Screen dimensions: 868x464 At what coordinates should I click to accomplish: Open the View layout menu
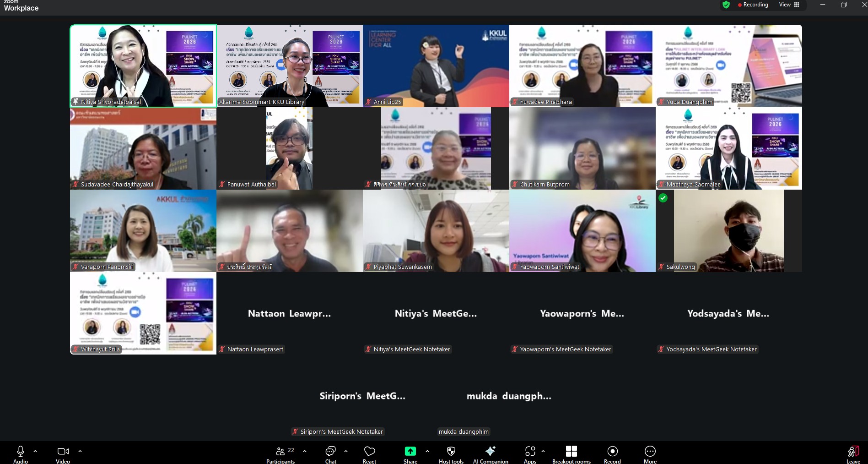point(789,5)
